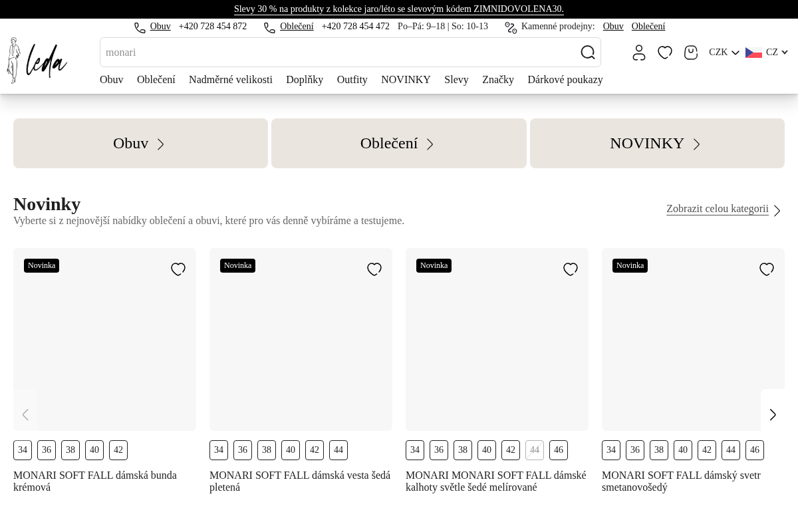
Task: Click the Czech flag icon
Action: click(x=753, y=53)
